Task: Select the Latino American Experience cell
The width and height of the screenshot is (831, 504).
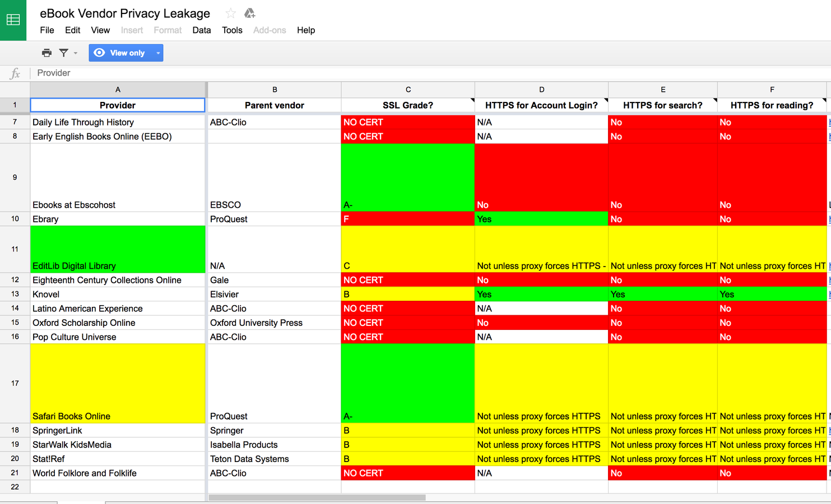Action: point(118,309)
